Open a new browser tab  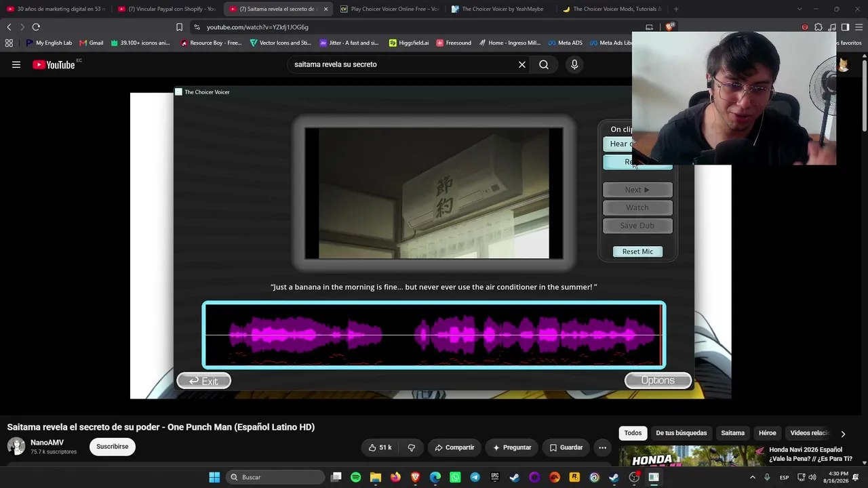coord(676,9)
